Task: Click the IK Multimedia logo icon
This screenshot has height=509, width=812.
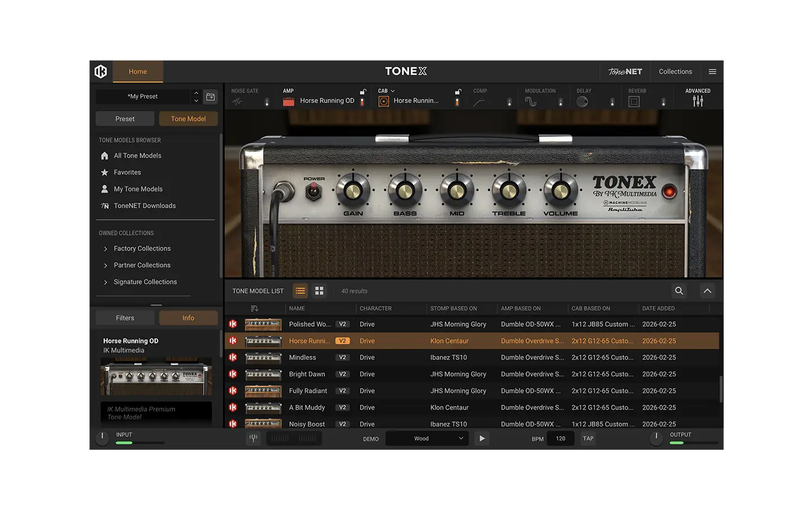Action: pos(101,72)
